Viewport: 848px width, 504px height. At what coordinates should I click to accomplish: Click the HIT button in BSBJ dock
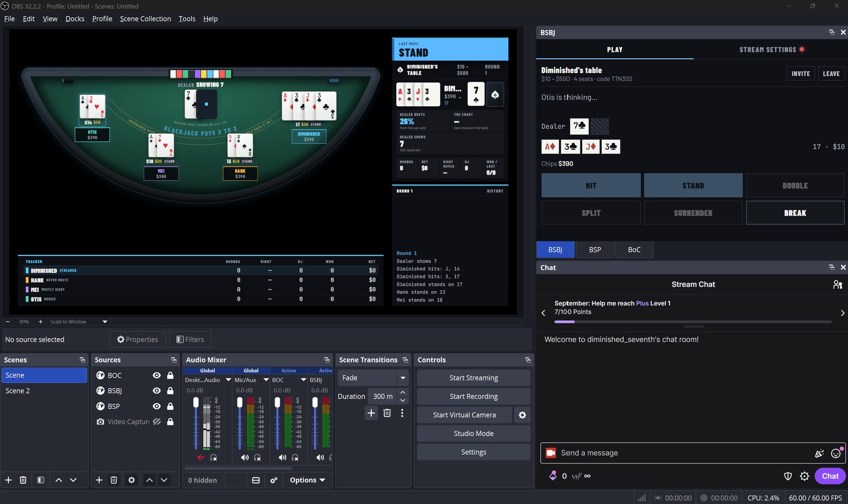[x=591, y=186]
